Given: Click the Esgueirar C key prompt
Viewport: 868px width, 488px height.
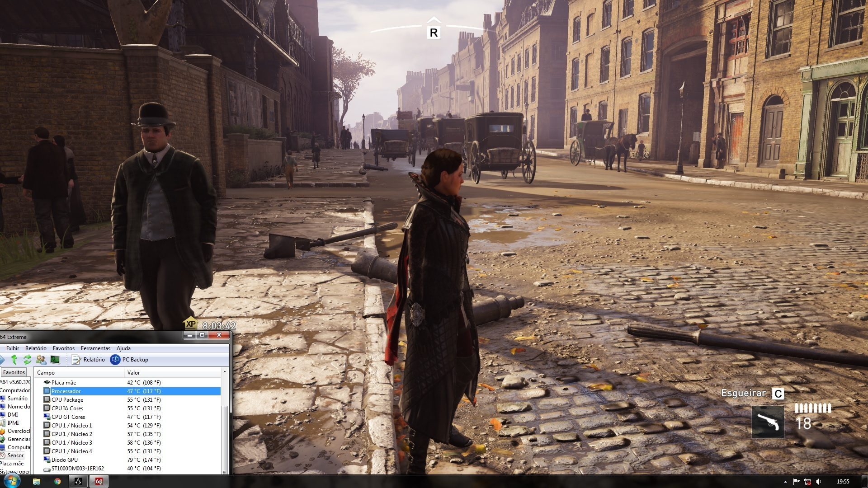Looking at the screenshot, I should [x=752, y=394].
